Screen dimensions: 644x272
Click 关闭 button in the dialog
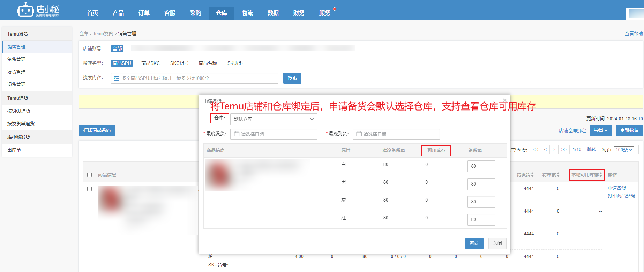pyautogui.click(x=497, y=243)
